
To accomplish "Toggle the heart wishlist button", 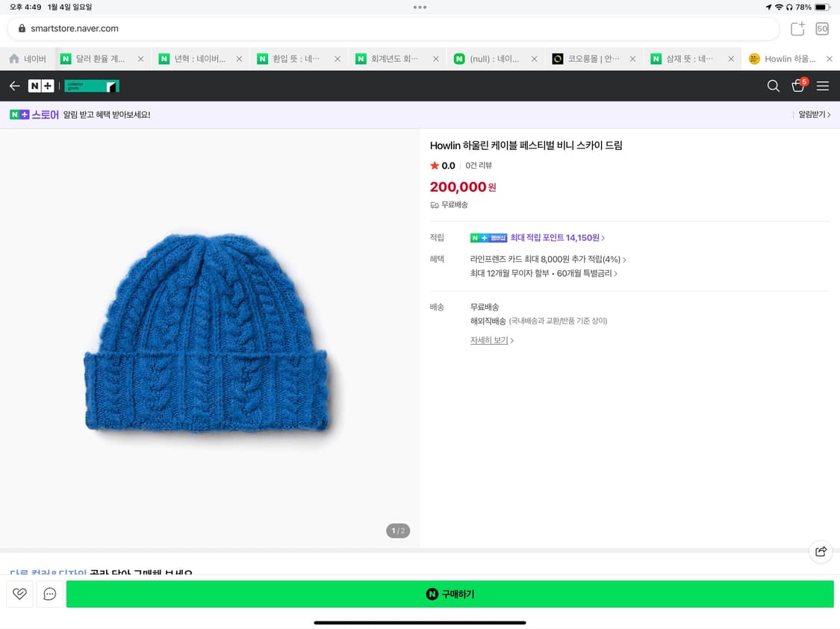I will 19,594.
